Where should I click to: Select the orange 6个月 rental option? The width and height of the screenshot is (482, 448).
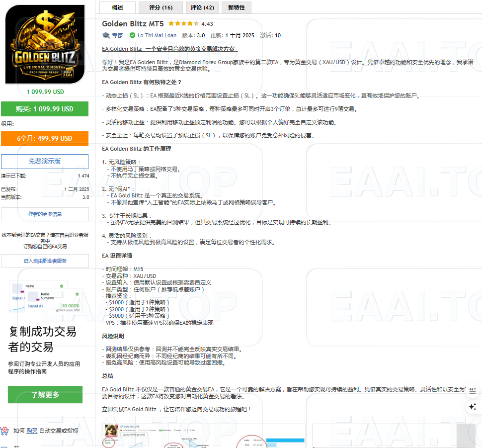45,139
